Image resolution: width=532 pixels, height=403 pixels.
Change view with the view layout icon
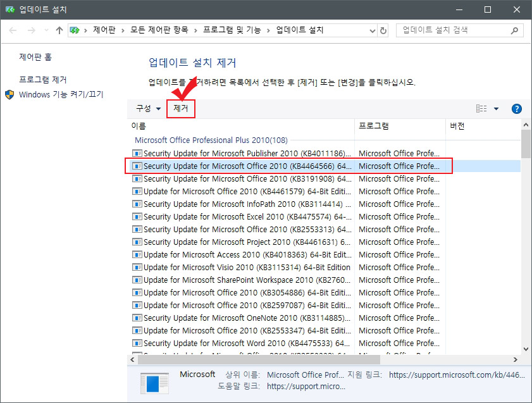pyautogui.click(x=481, y=109)
